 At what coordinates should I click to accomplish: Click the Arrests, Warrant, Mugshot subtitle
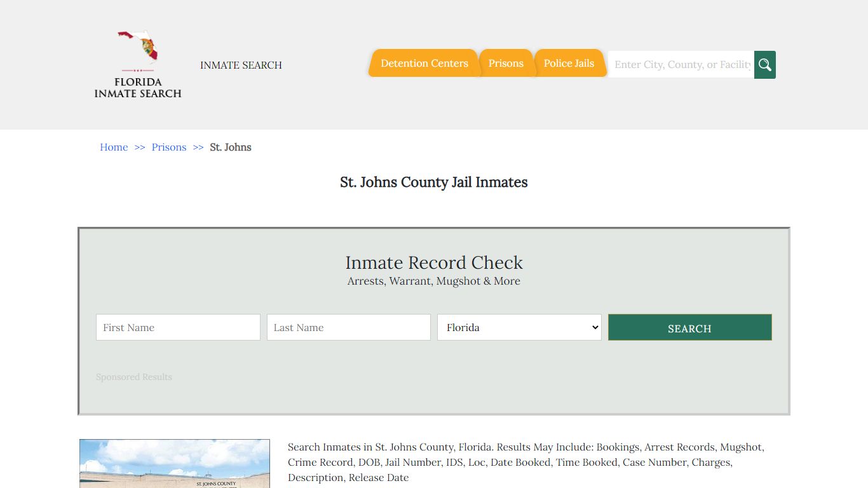click(x=434, y=281)
